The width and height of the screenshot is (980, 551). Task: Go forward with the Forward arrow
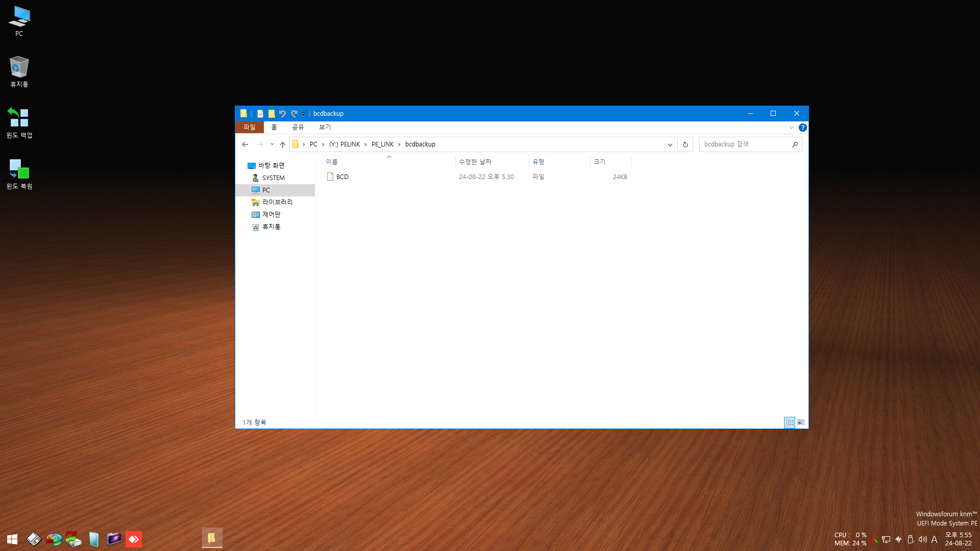pyautogui.click(x=260, y=144)
